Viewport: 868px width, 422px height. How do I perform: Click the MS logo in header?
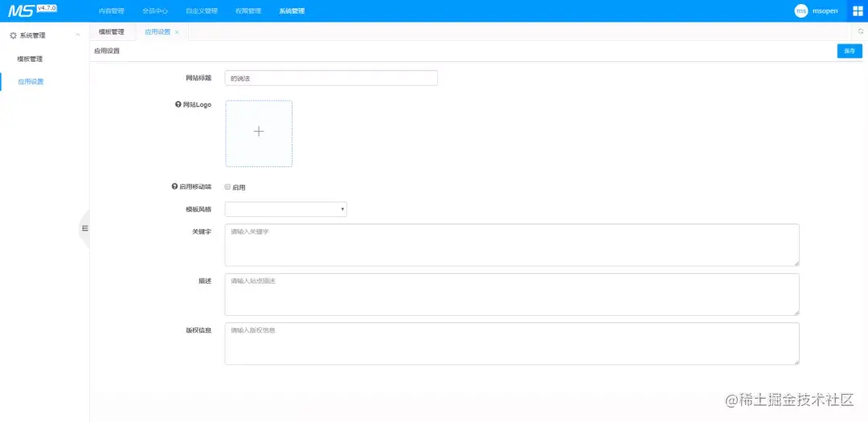point(22,10)
